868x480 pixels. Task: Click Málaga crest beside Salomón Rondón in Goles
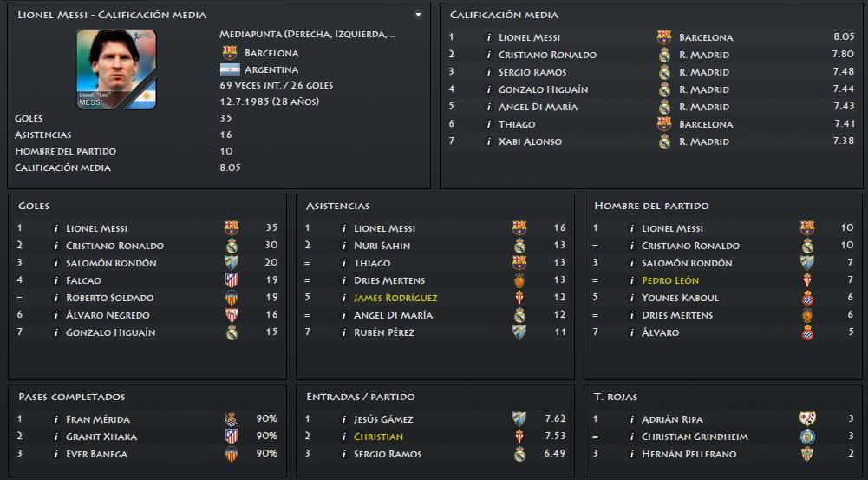232,263
